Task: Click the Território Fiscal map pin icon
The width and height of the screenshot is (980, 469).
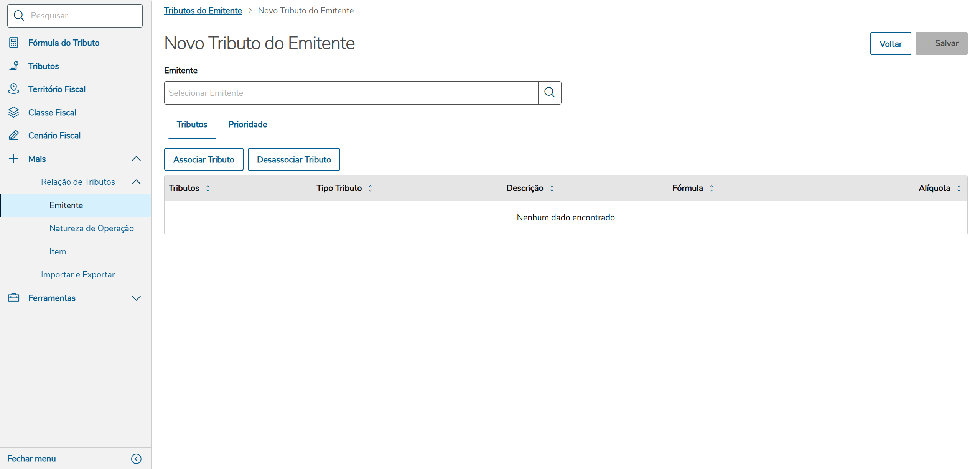Action: (14, 89)
